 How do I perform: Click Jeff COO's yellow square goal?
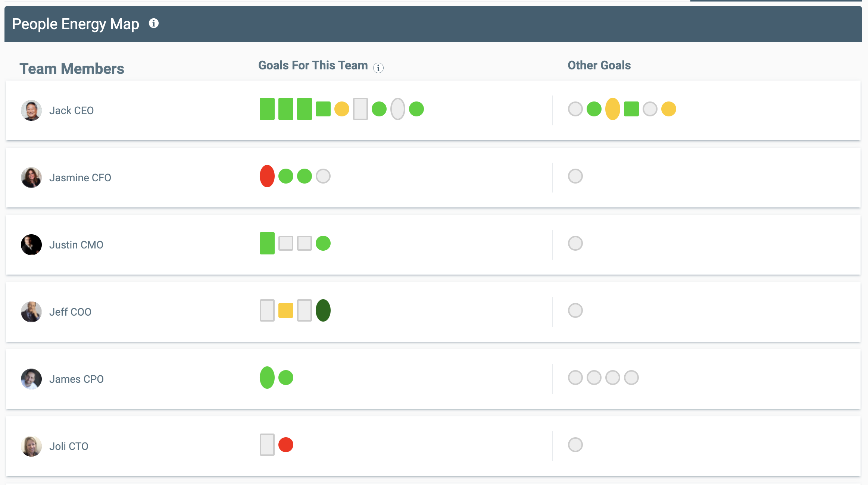(285, 310)
